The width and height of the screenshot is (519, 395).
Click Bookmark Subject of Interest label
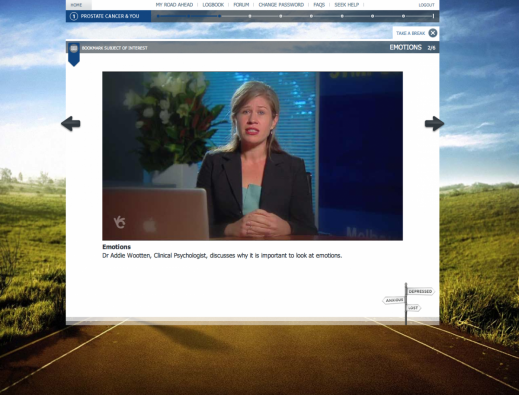[114, 48]
